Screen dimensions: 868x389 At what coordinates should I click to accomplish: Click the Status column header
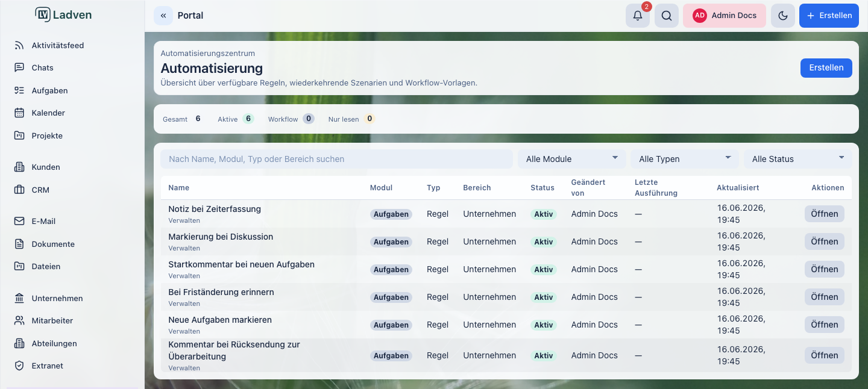click(542, 188)
